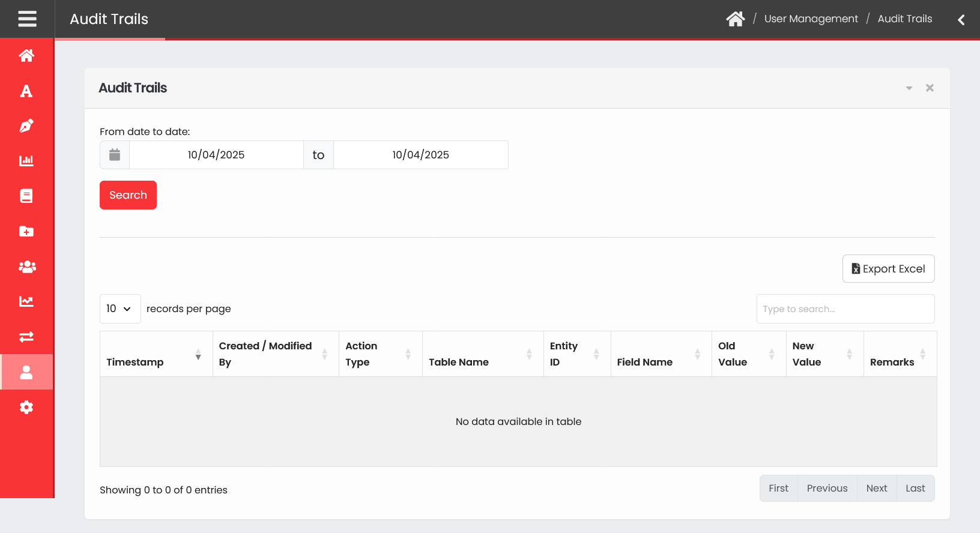Image resolution: width=980 pixels, height=533 pixels.
Task: Open the line chart sidebar item
Action: tap(26, 301)
